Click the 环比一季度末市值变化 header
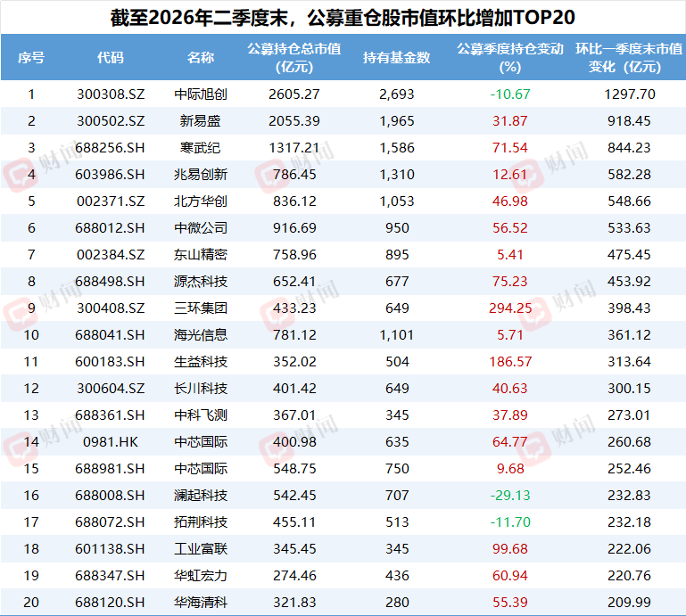This screenshot has height=616, width=686. coord(629,57)
